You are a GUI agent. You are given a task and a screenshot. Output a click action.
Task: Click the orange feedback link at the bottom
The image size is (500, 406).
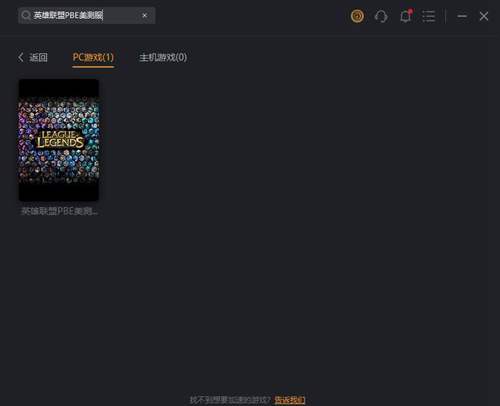pos(290,399)
